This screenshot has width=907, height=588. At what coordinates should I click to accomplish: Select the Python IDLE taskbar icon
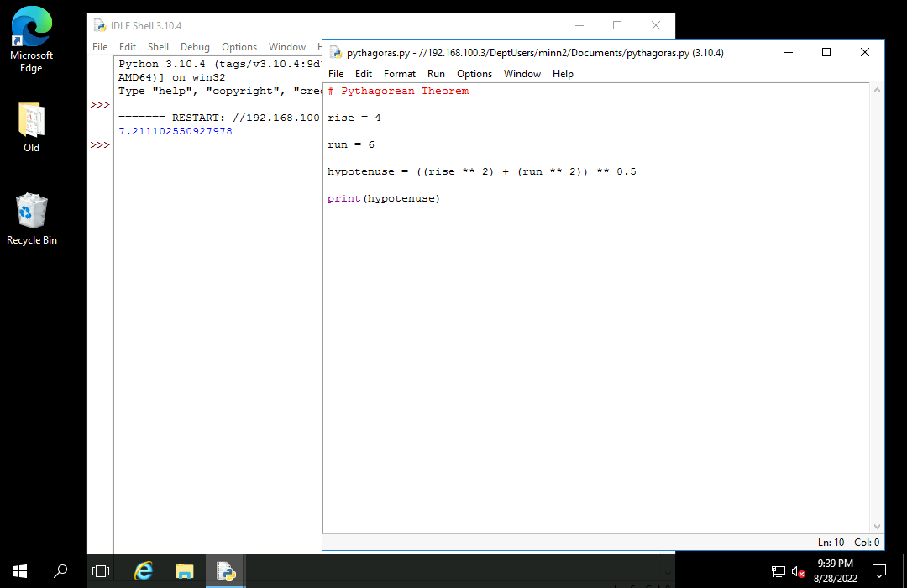225,571
